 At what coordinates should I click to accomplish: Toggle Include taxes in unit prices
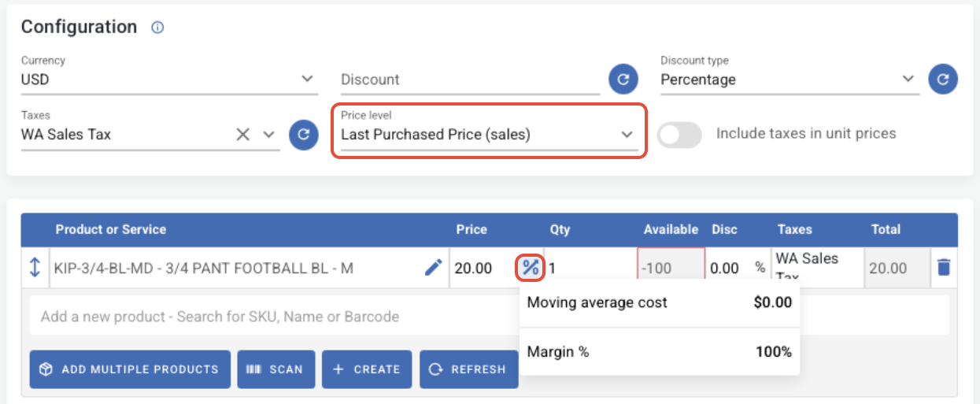(679, 135)
